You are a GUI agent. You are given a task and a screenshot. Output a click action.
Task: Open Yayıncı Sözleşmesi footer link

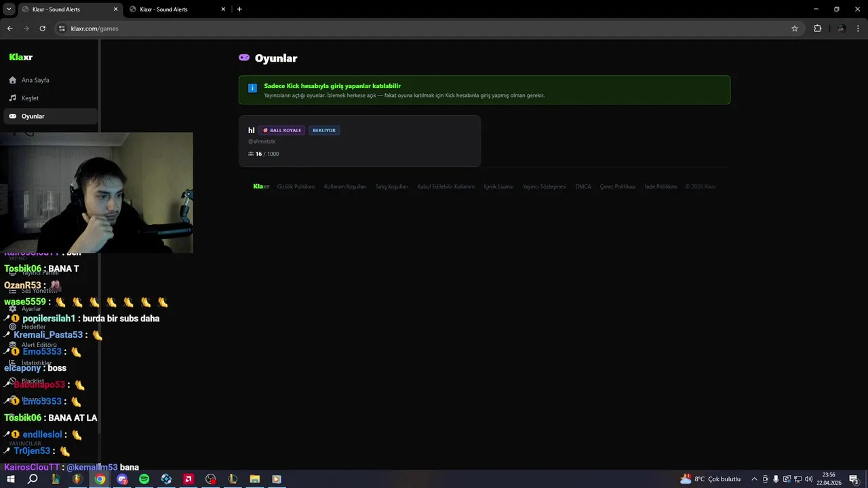click(x=545, y=186)
